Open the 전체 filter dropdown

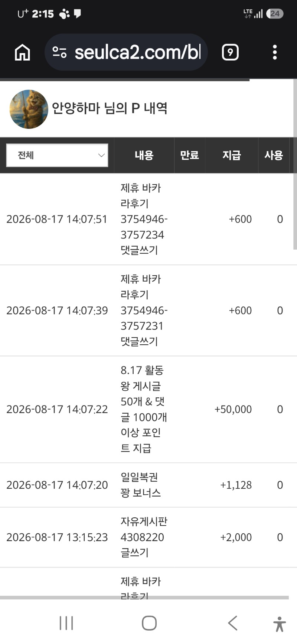[x=57, y=155]
